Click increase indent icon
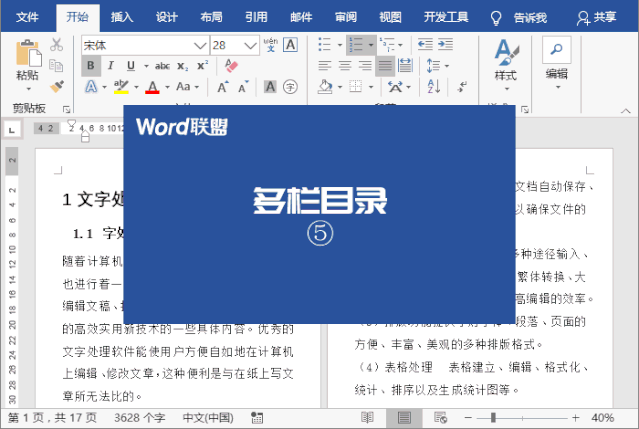The height and width of the screenshot is (429, 639). tap(445, 44)
